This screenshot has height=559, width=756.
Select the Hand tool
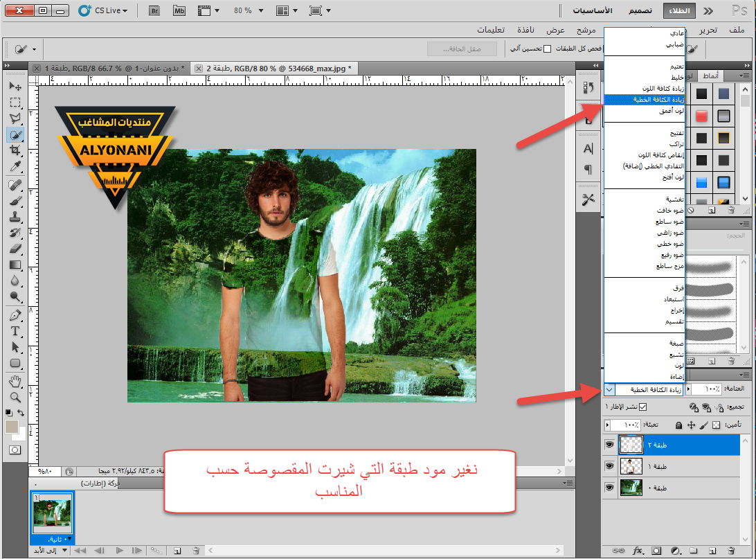click(15, 382)
